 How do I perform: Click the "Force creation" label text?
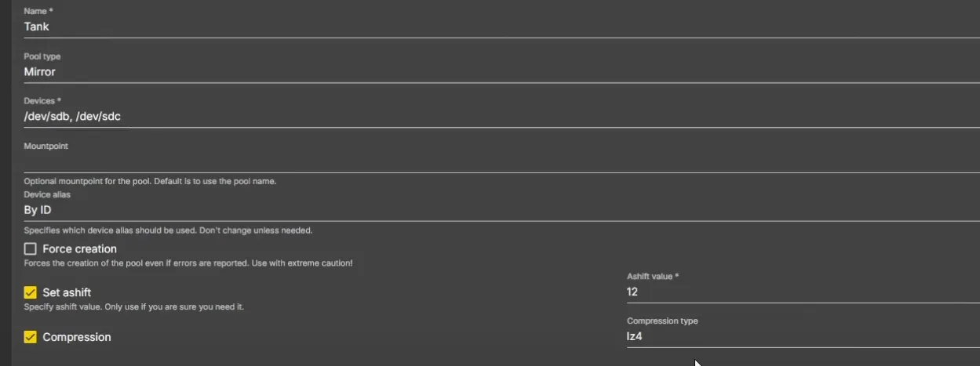pyautogui.click(x=79, y=249)
